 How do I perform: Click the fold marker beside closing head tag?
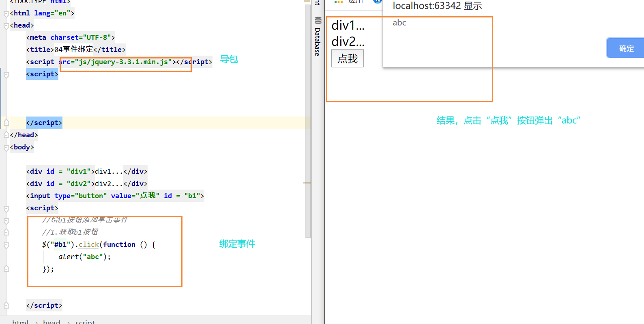(6, 135)
